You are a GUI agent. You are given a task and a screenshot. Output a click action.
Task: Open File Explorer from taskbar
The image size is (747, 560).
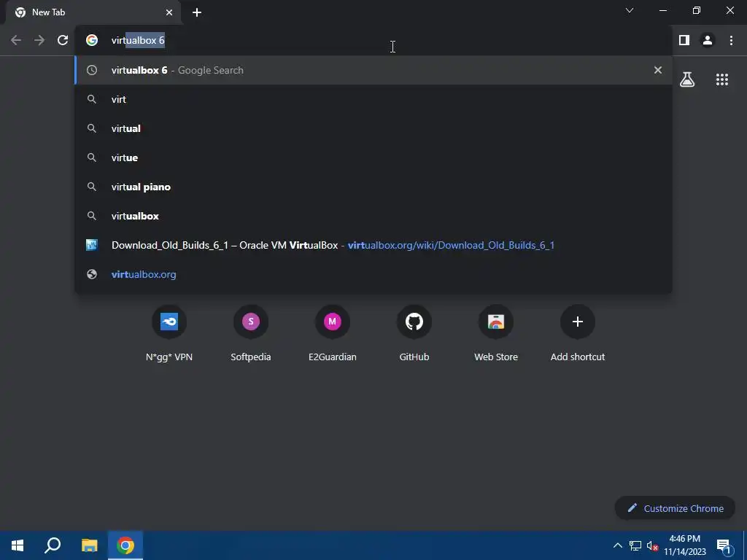(x=89, y=545)
